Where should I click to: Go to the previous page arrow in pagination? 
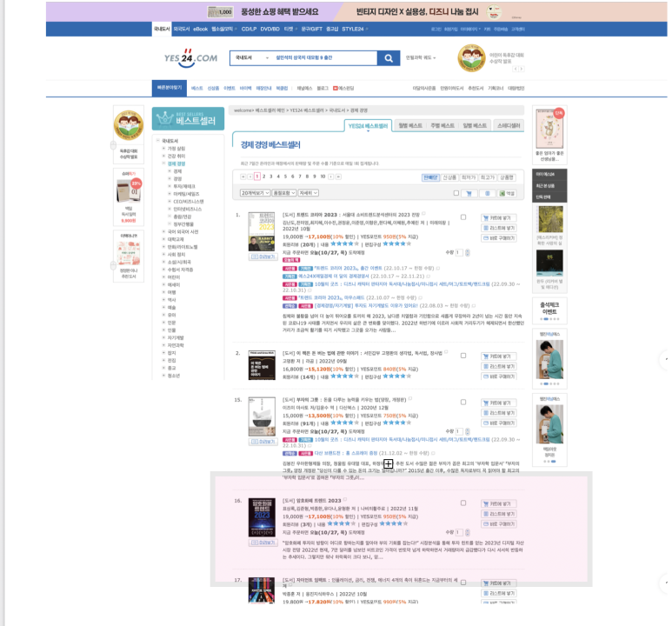coord(250,176)
